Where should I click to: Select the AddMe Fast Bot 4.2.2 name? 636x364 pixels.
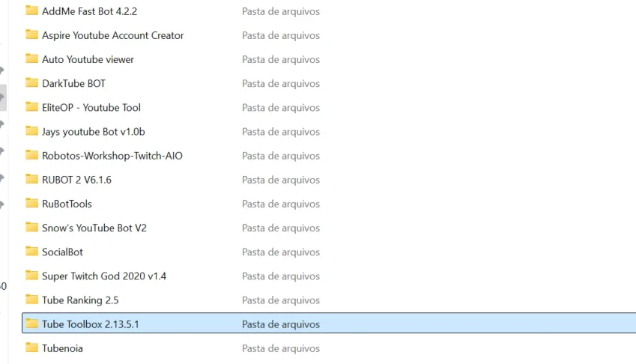pos(90,11)
